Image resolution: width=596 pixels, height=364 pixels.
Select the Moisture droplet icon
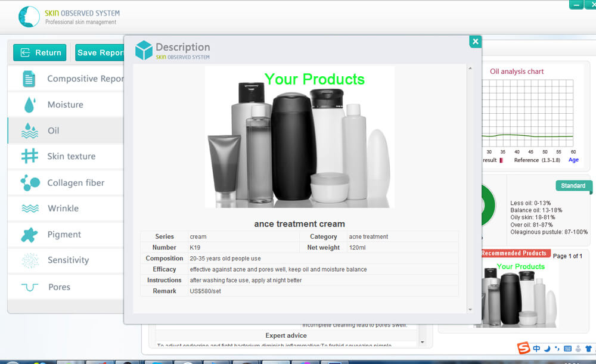click(29, 105)
